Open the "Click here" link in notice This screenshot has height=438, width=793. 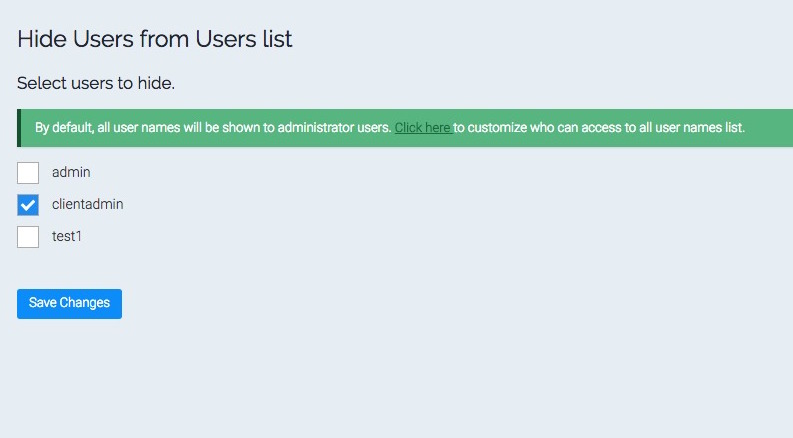423,127
